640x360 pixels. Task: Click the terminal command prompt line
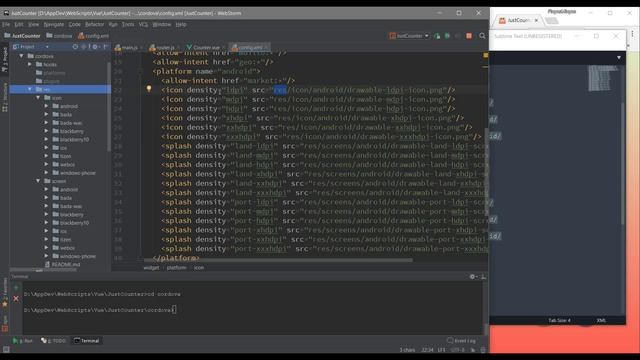tap(100, 310)
